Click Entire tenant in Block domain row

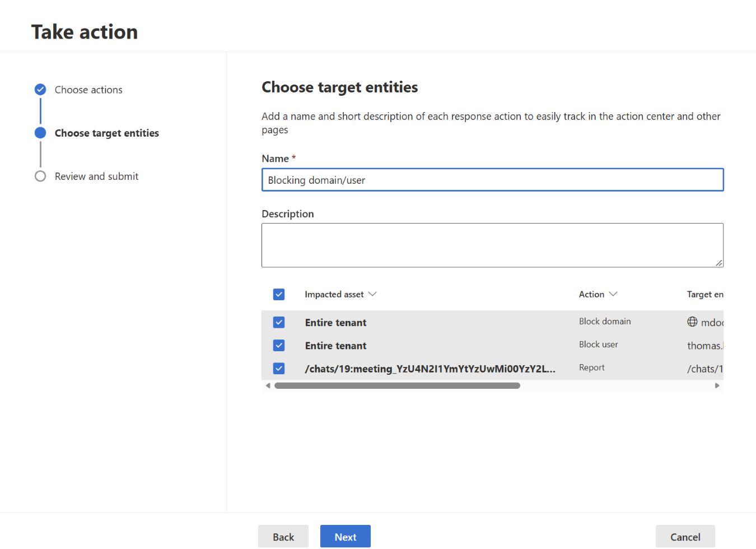point(336,322)
